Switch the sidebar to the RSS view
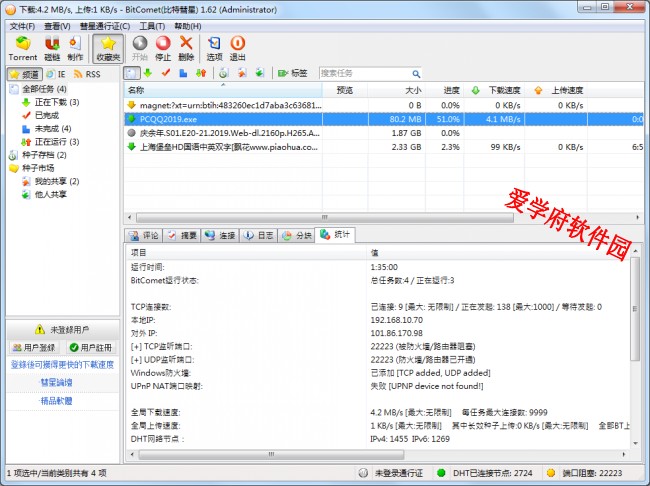This screenshot has width=650, height=486. (86, 74)
